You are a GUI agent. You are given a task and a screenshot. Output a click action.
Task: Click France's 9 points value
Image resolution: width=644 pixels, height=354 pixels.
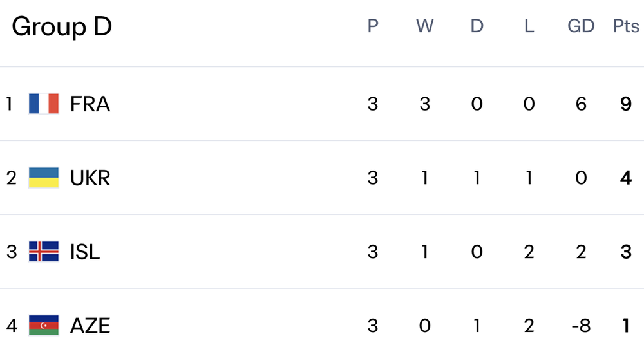(x=625, y=104)
